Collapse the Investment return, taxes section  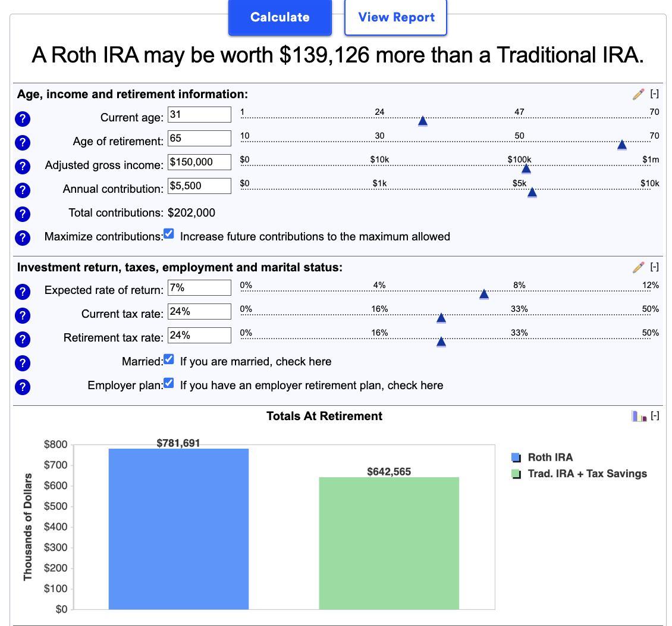click(654, 267)
